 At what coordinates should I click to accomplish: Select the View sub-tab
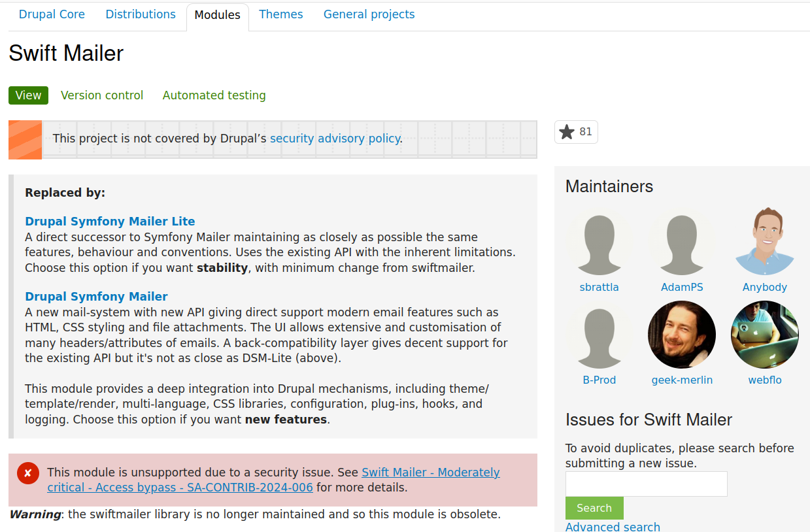coord(28,95)
